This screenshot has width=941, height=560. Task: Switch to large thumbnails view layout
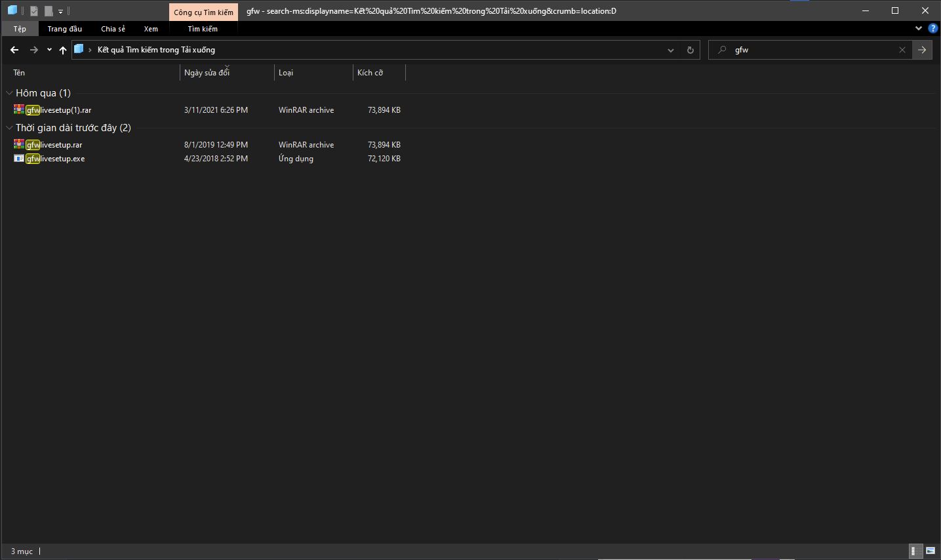click(931, 551)
